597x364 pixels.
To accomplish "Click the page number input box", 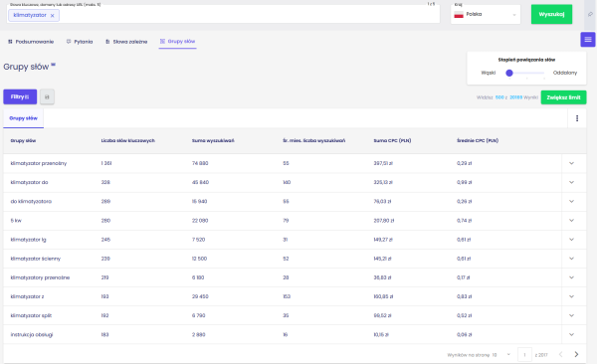I will pos(524,354).
